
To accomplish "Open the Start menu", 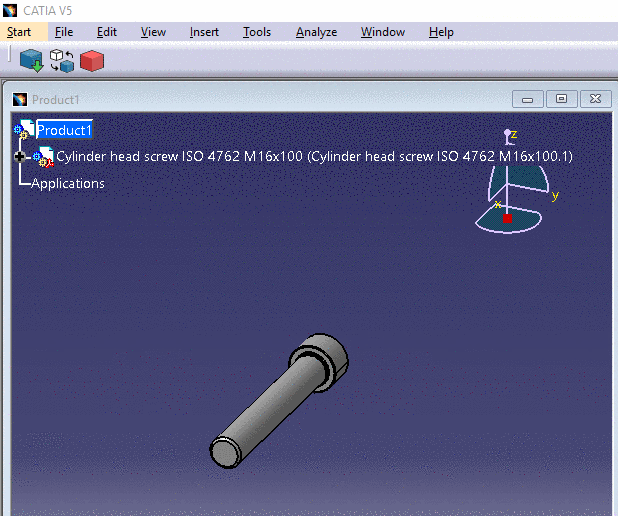I will tap(19, 32).
